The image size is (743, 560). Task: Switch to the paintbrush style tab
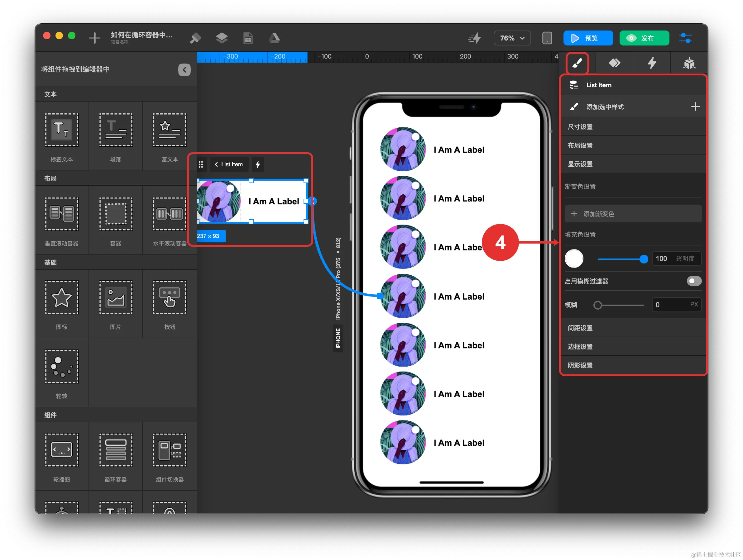pyautogui.click(x=577, y=63)
